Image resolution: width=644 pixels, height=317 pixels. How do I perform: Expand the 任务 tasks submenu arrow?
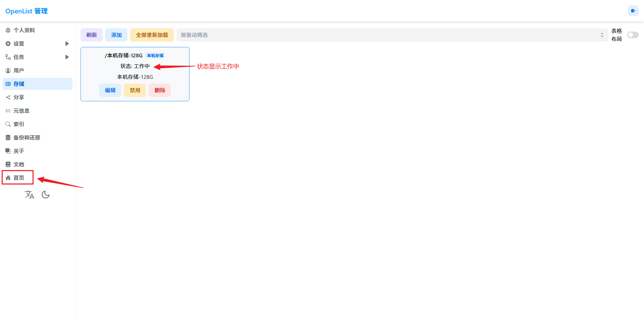pyautogui.click(x=67, y=57)
